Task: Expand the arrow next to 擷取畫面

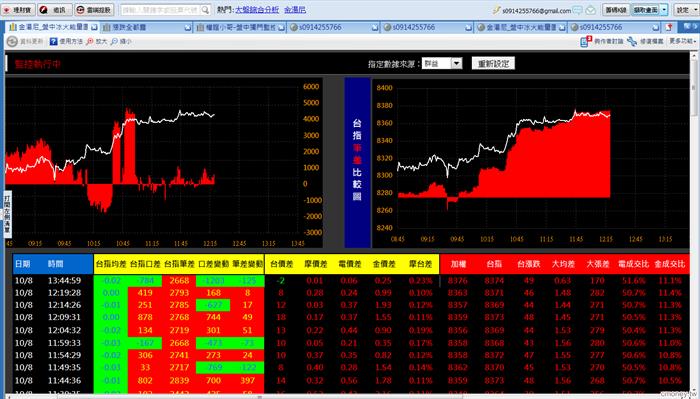Action: [664, 10]
